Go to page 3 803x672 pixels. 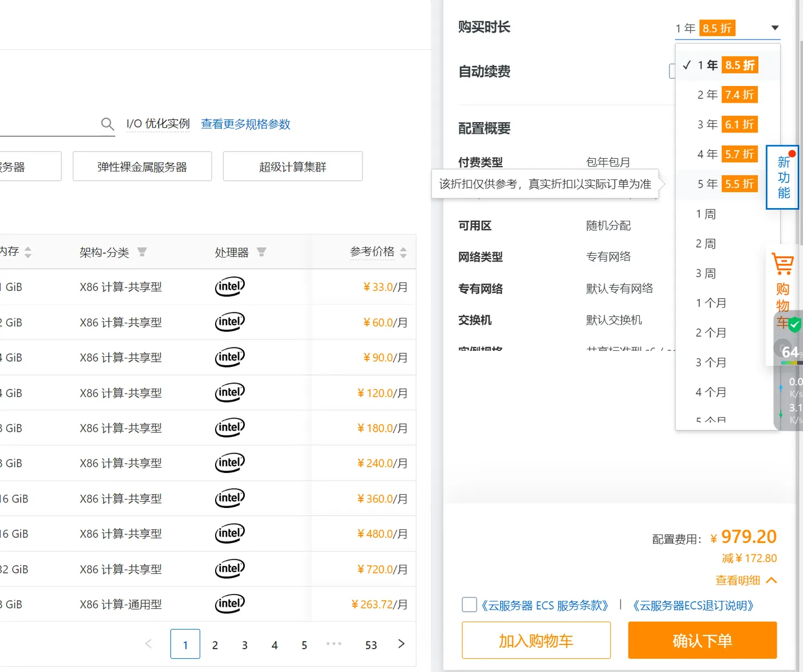tap(245, 644)
